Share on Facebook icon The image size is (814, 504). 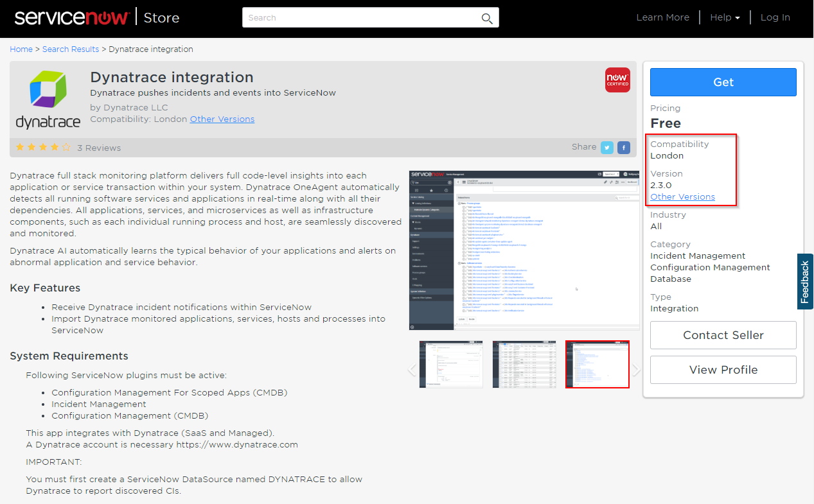click(624, 148)
